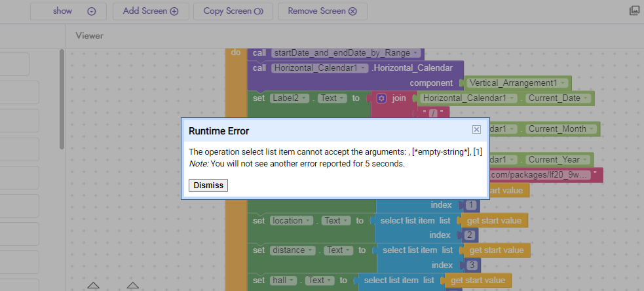Click Remove Screen in the toolbar
This screenshot has width=644, height=291.
coord(322,11)
